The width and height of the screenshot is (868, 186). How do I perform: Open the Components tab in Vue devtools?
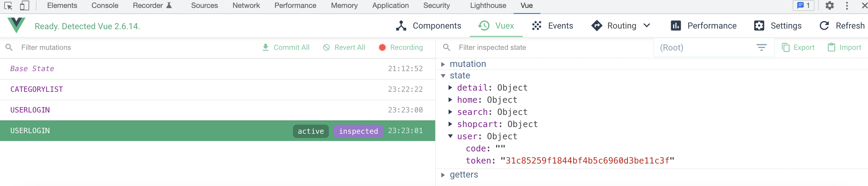(x=429, y=26)
